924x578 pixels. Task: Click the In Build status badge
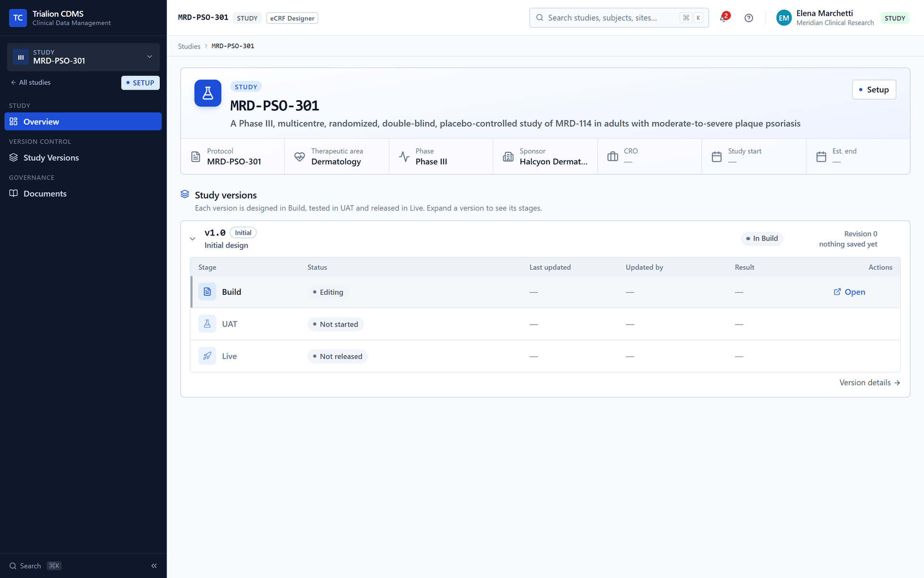coord(762,238)
